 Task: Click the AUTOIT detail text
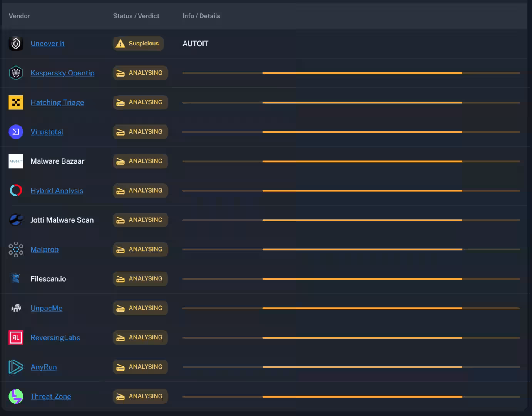coord(196,44)
